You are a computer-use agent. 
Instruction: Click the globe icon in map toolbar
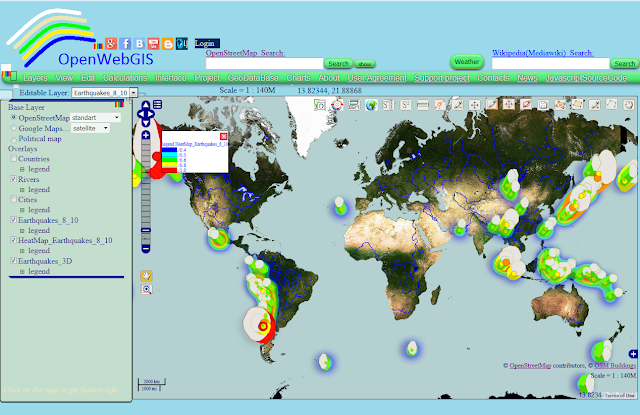click(371, 105)
